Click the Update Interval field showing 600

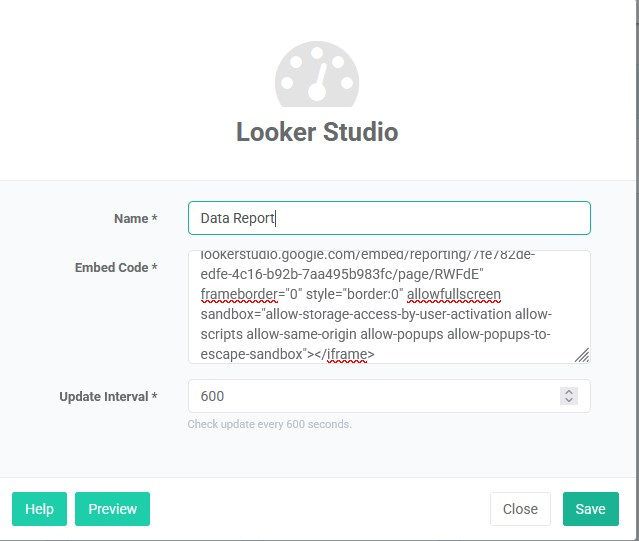389,396
